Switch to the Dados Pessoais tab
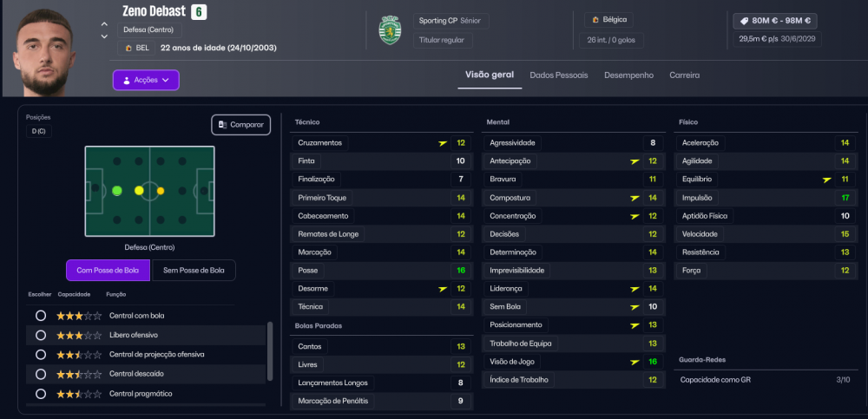 pos(558,75)
